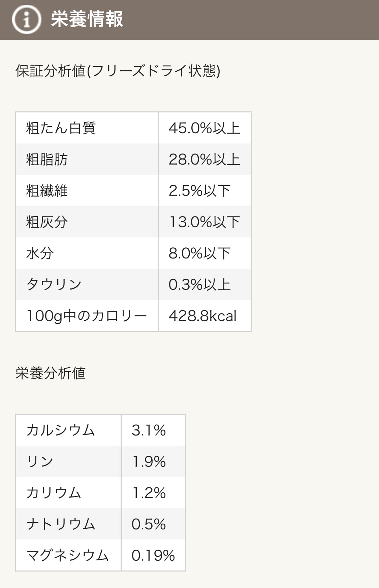Click the 28.0%以上 value
Viewport: 379px width, 588px height.
point(204,160)
